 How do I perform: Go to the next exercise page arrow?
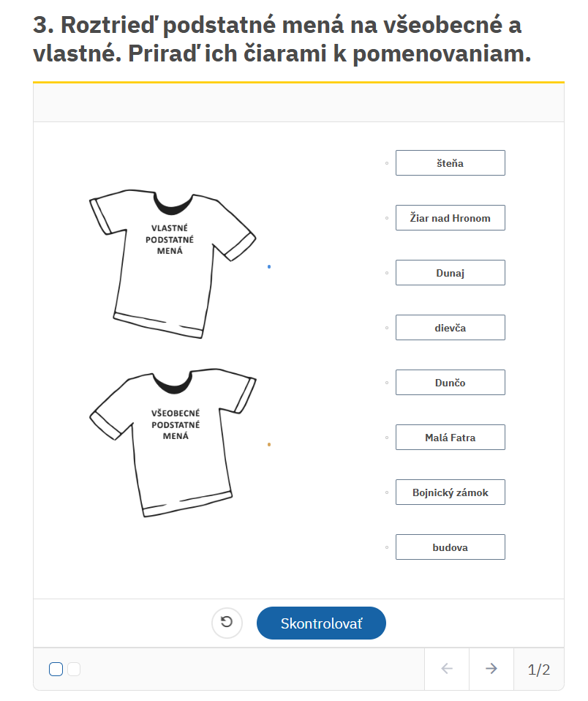click(491, 669)
